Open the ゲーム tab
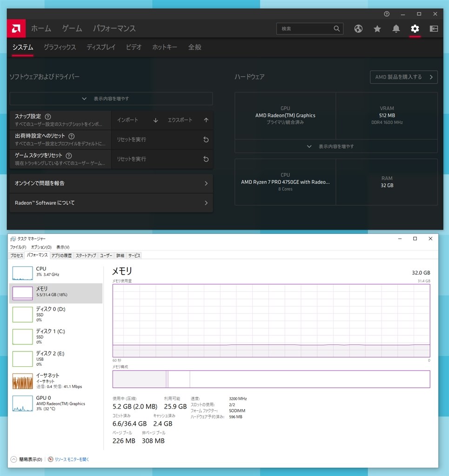Screen dimensions: 449x476 point(72,28)
